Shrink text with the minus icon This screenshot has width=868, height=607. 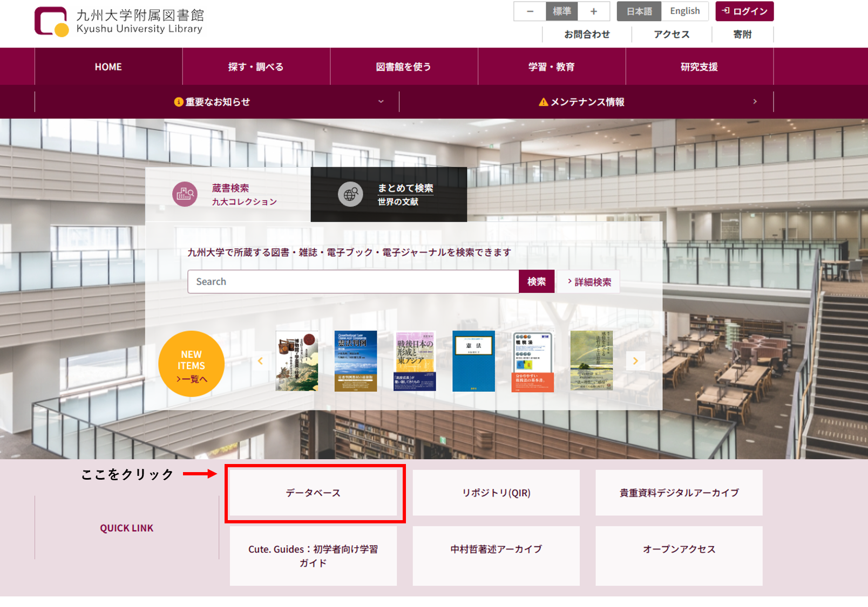coord(530,11)
